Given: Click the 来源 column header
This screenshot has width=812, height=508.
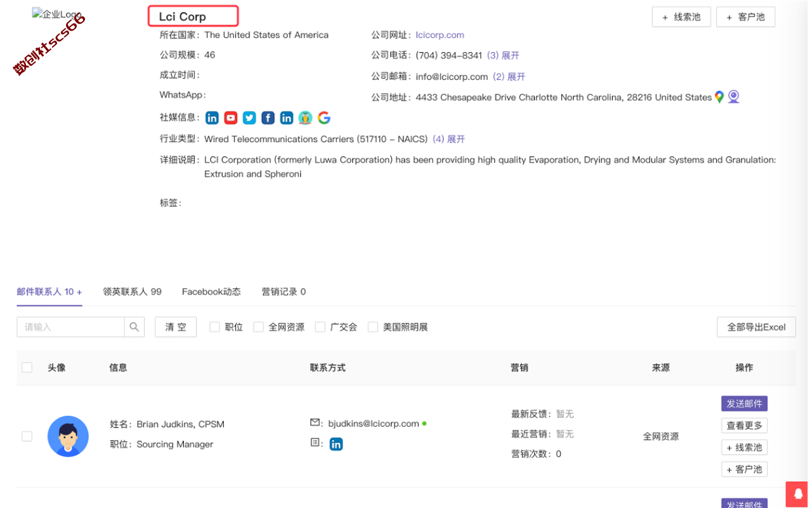Looking at the screenshot, I should click(660, 368).
